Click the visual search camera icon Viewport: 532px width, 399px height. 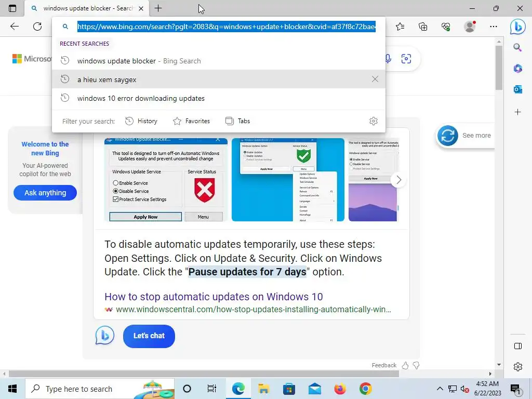[406, 59]
